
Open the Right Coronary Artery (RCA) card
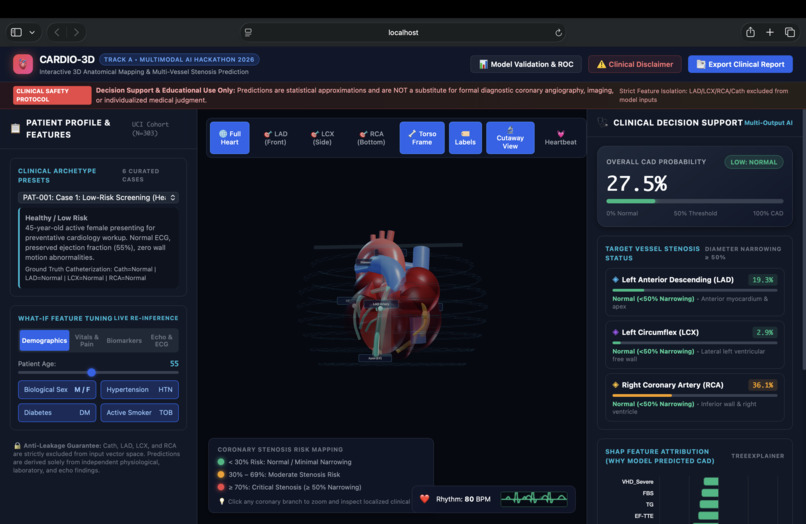(x=694, y=397)
